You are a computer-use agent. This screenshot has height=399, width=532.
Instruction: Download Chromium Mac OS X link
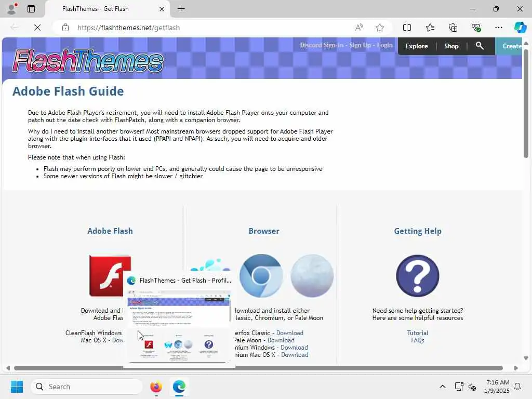click(x=295, y=355)
